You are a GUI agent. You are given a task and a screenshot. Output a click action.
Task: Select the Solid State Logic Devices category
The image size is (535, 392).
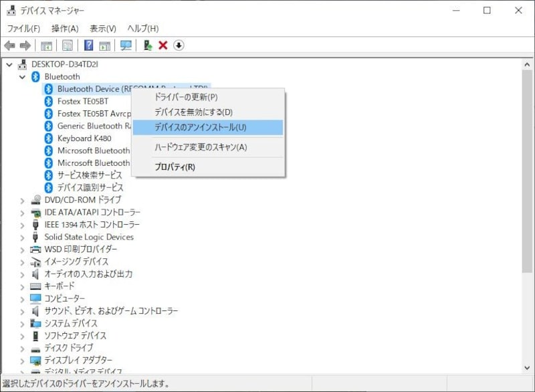88,237
